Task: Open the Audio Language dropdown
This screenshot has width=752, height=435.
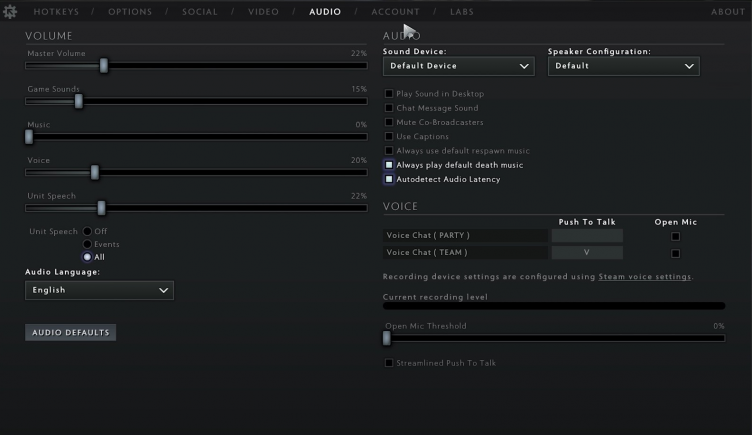Action: (99, 290)
